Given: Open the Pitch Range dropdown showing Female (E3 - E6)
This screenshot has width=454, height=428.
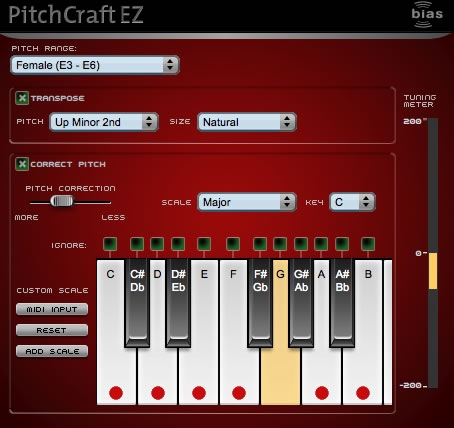Looking at the screenshot, I should 95,65.
